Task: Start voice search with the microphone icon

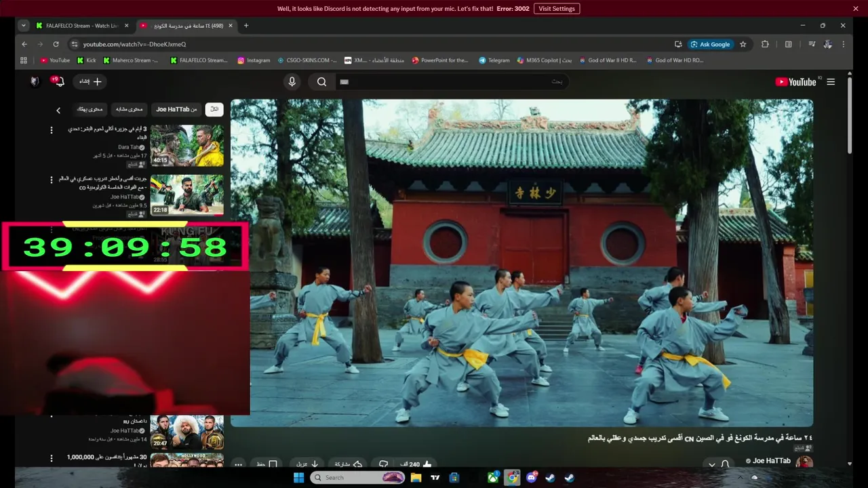Action: point(292,82)
